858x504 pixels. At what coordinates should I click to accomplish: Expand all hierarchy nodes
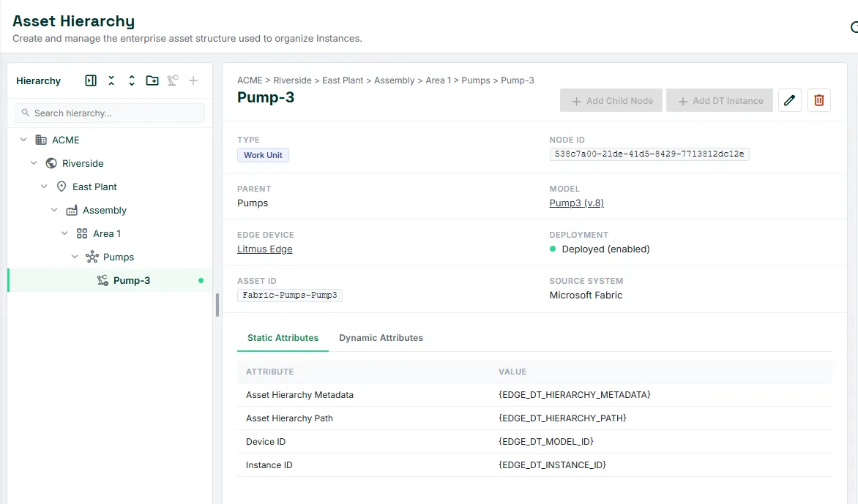tap(131, 81)
